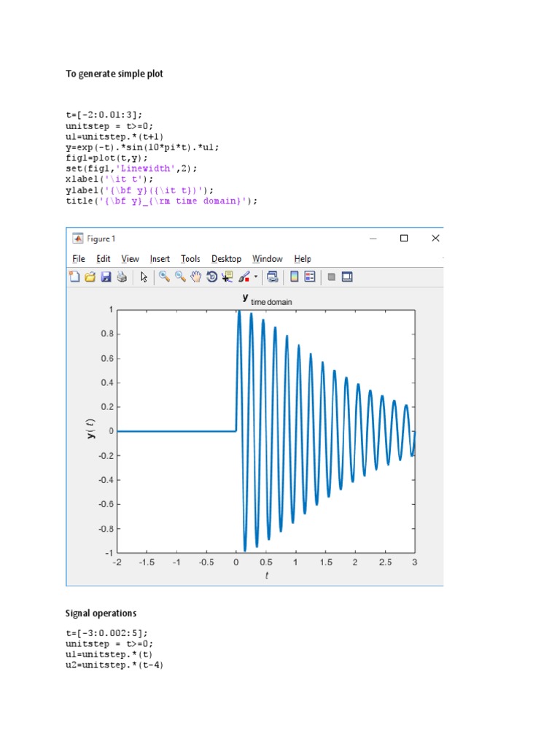The width and height of the screenshot is (560, 747).
Task: Select the Pan hand tool
Action: click(195, 276)
